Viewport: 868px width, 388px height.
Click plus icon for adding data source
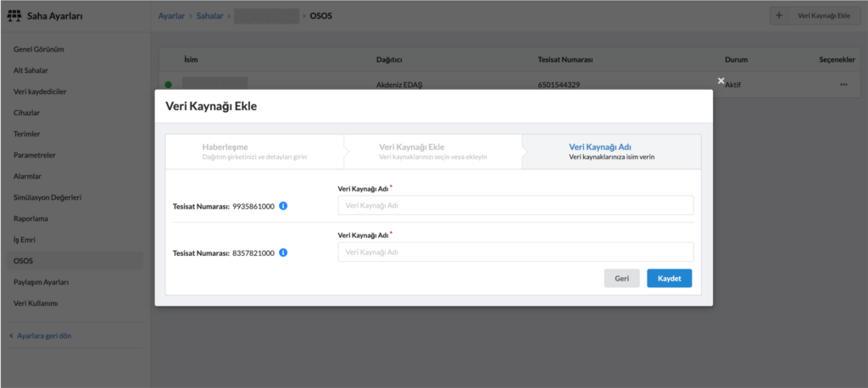779,16
